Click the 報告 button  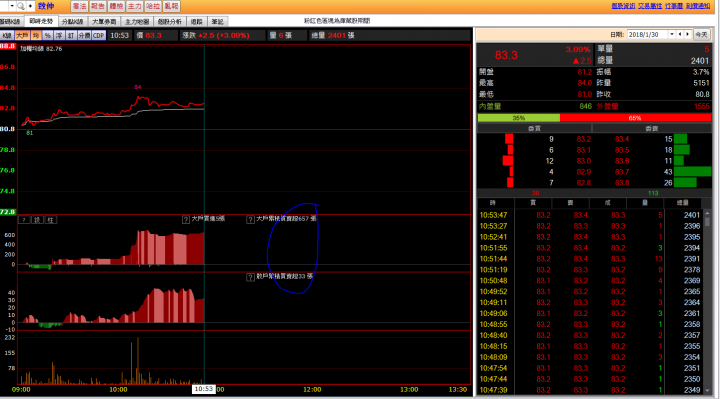tap(98, 6)
